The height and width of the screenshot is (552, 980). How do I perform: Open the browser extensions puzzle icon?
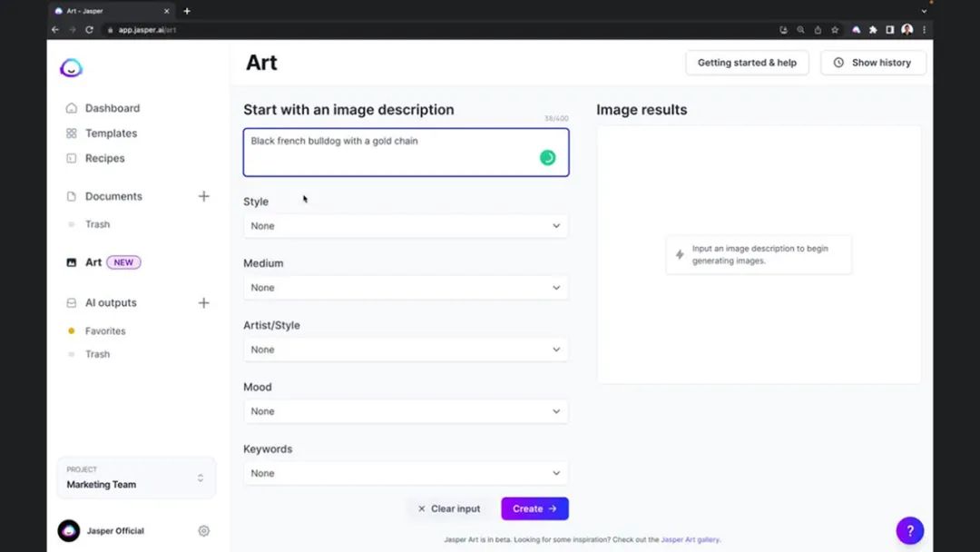click(x=873, y=29)
